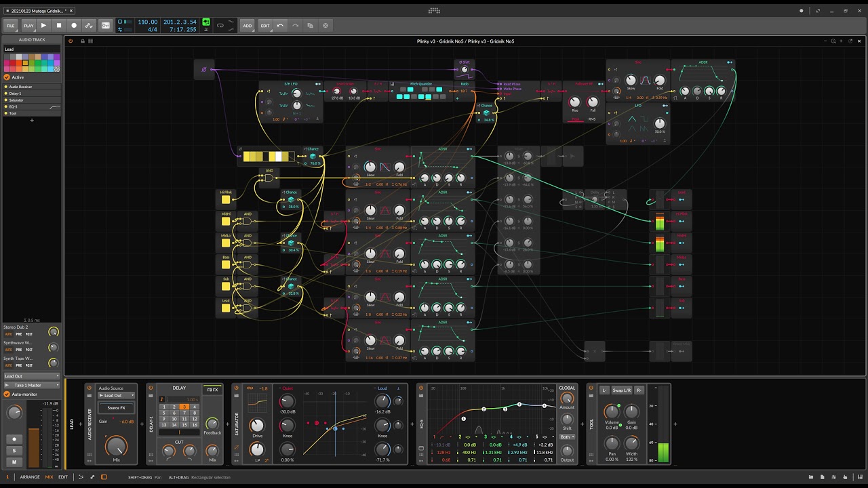Open the EQ band 5 type dropdown arrow
The width and height of the screenshot is (868, 488).
553,436
